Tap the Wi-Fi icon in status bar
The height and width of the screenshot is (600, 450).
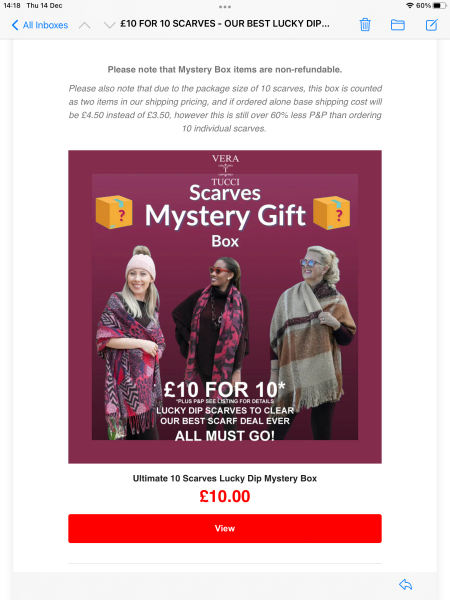[410, 6]
